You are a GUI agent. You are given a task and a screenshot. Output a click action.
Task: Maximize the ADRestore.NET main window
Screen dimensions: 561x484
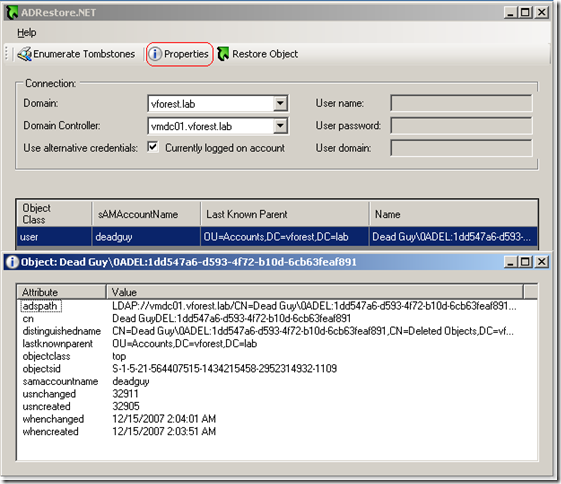525,13
